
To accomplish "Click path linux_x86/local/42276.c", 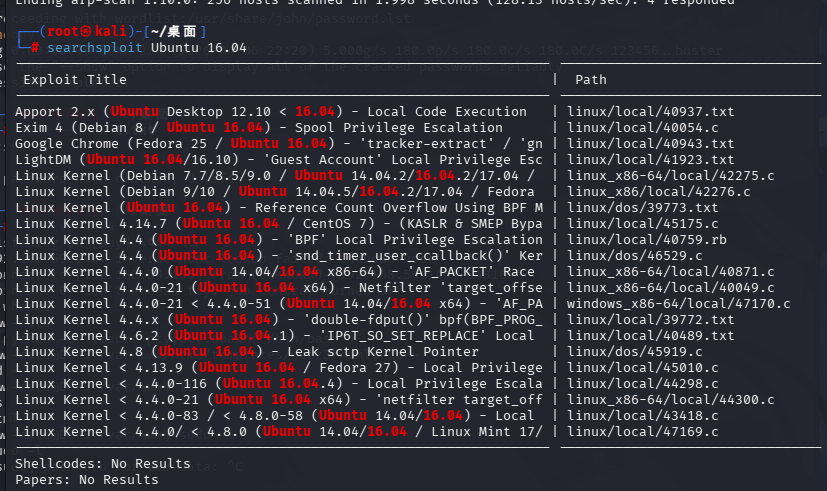I will 659,191.
